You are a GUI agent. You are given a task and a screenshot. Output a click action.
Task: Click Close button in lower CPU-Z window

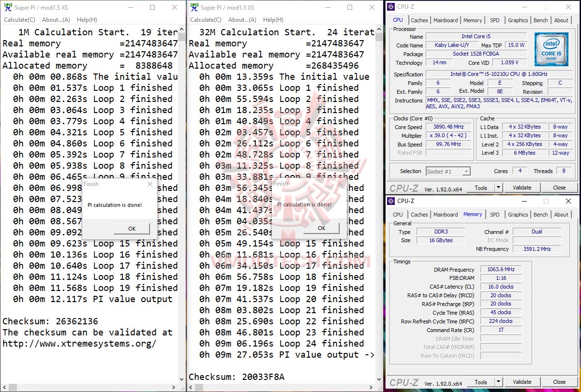(x=559, y=382)
